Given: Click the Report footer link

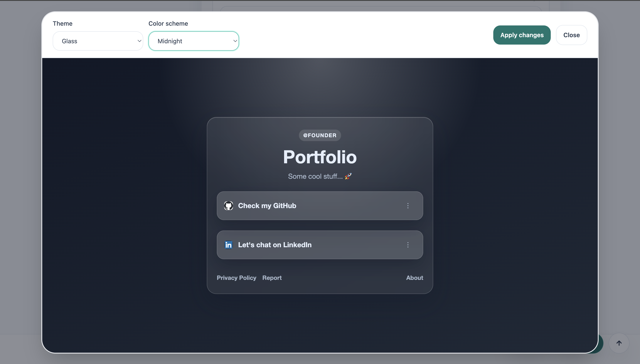Looking at the screenshot, I should tap(272, 278).
